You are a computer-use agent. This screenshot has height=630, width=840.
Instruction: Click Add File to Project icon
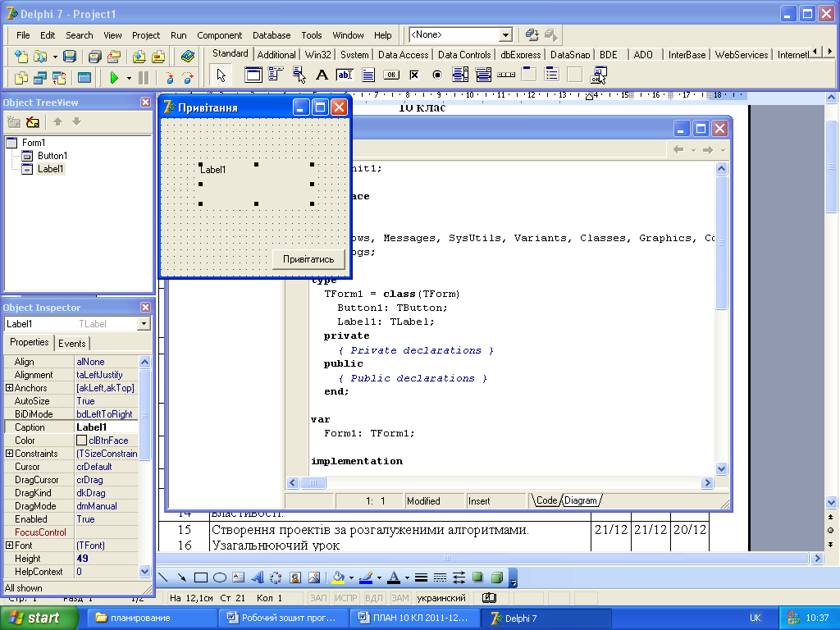click(139, 56)
